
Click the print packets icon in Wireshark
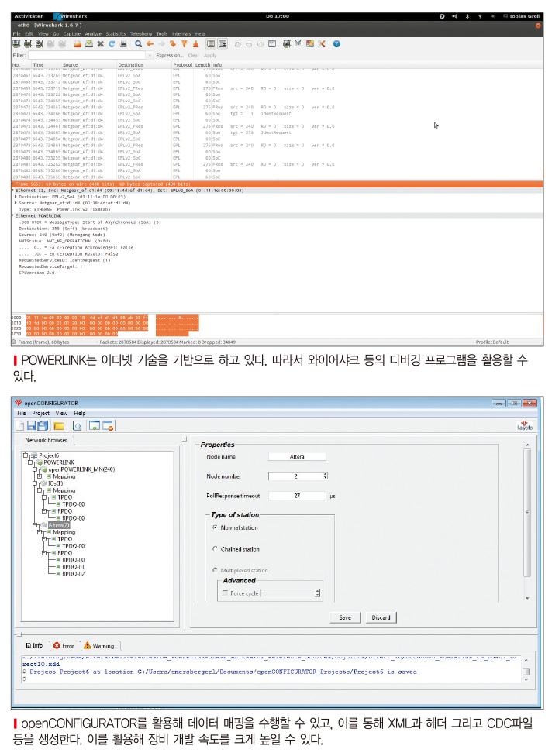coord(123,44)
